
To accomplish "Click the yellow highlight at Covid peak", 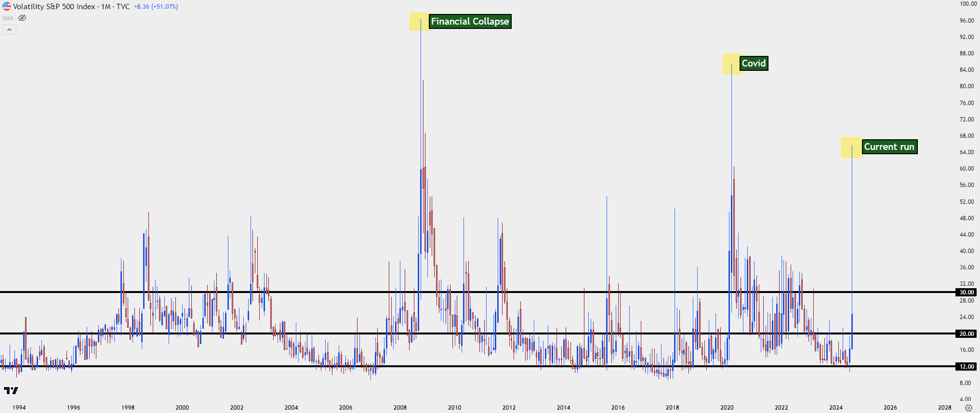I will [731, 64].
